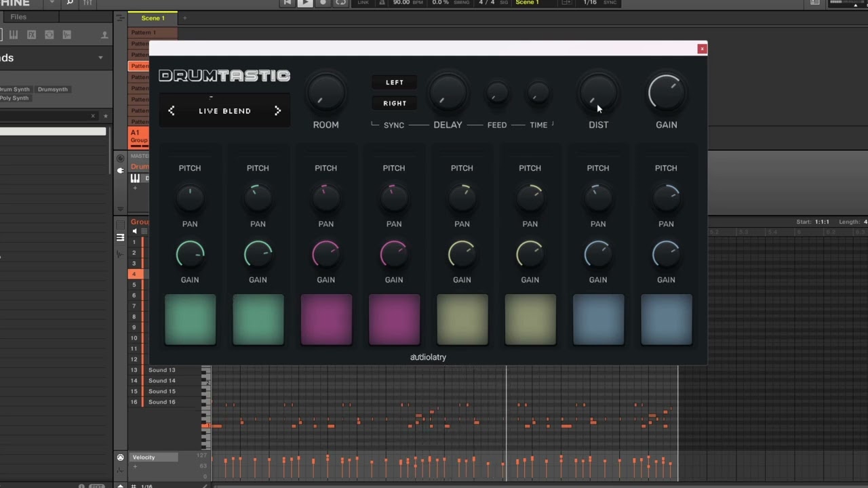Select Sound 15 in the sound list
868x488 pixels.
(162, 391)
